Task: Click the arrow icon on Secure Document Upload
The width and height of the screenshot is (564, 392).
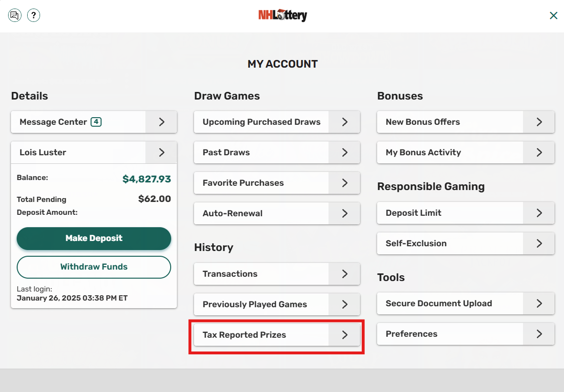Action: point(539,303)
